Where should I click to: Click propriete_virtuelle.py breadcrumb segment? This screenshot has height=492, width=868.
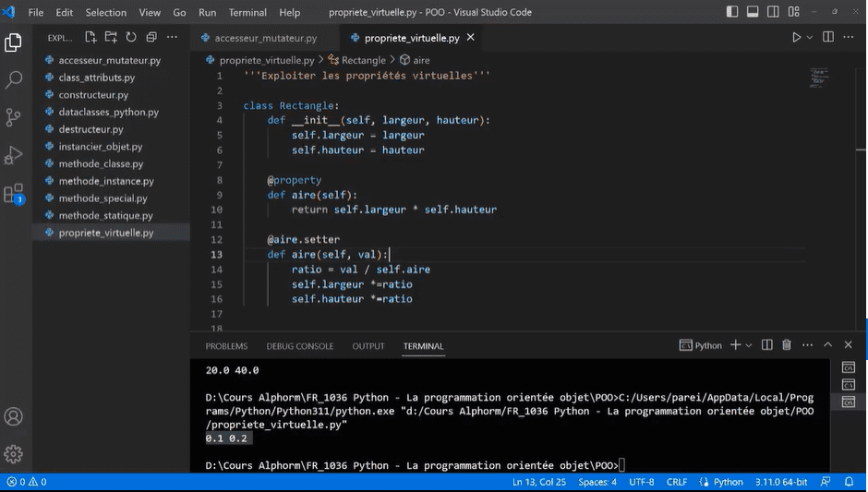[260, 60]
